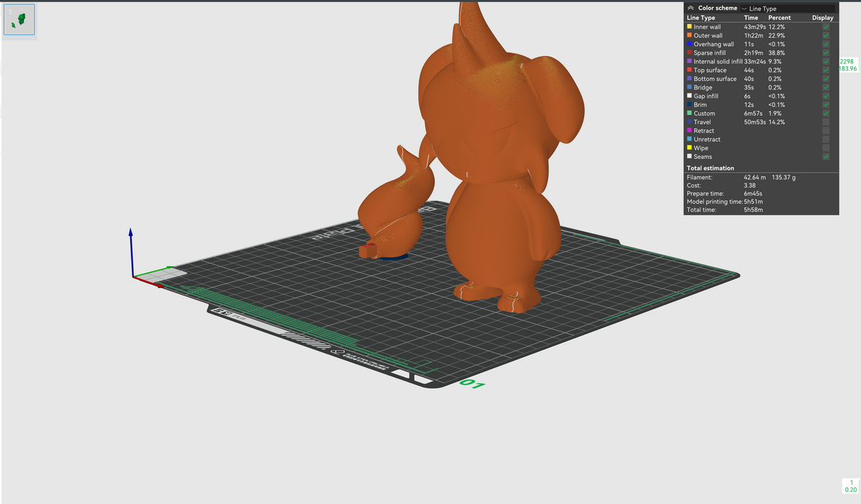Screen dimensions: 861x504
Task: Click the top layer slider label 2298
Action: coord(847,61)
